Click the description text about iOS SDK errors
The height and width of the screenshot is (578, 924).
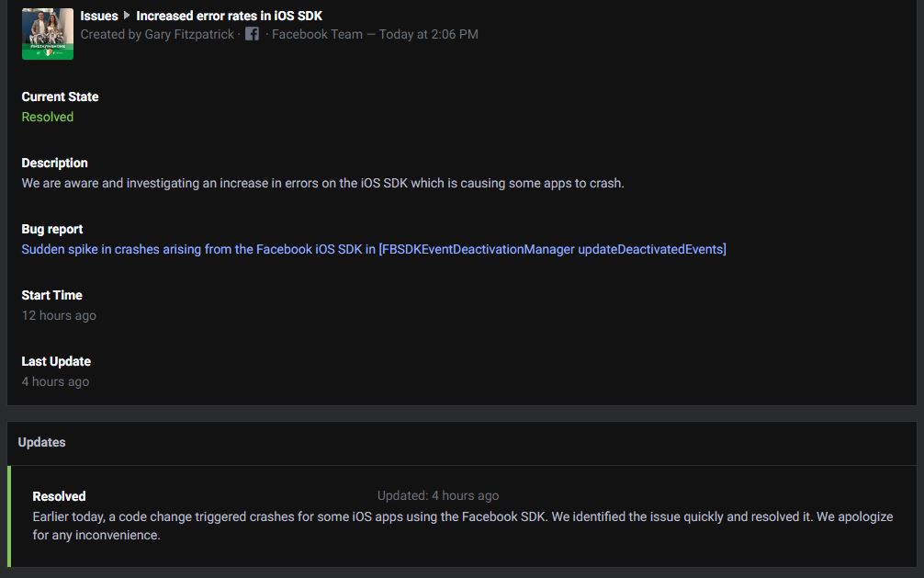pyautogui.click(x=323, y=184)
